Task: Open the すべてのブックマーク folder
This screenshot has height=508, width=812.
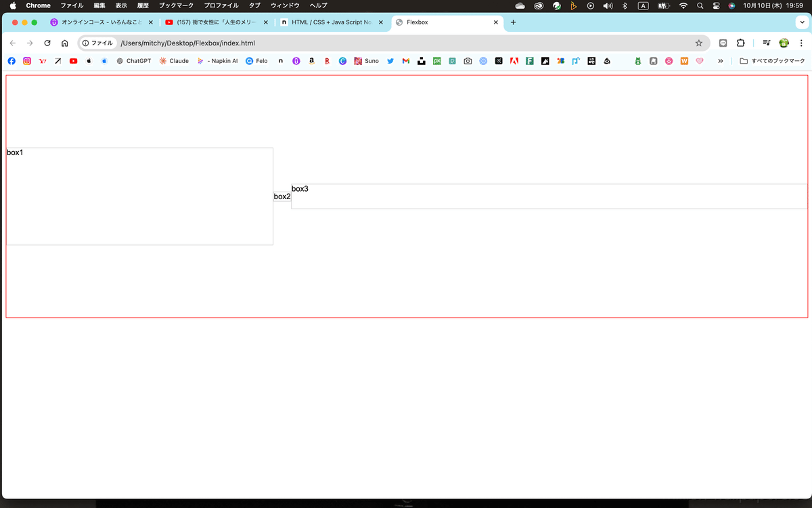Action: [771, 60]
